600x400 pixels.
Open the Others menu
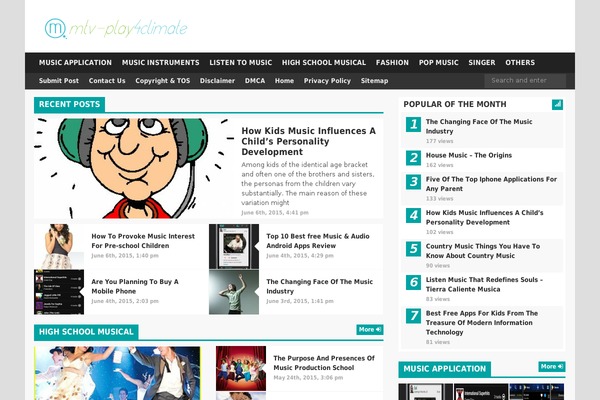[520, 62]
